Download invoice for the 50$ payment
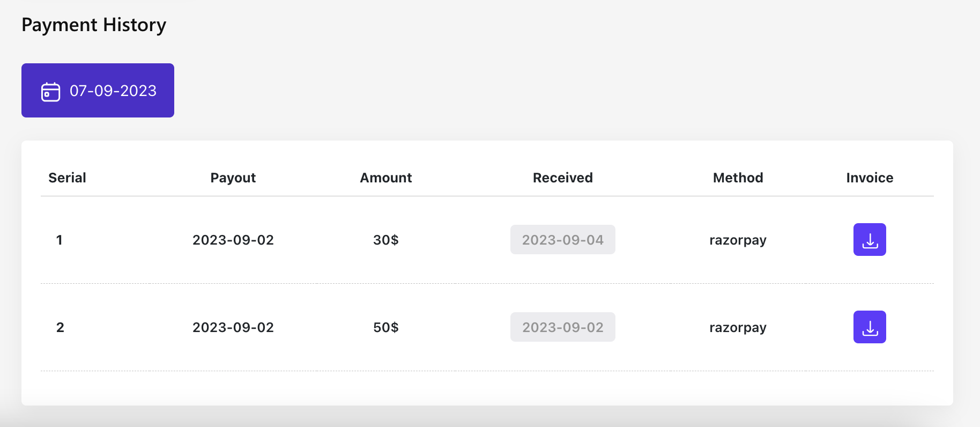Viewport: 980px width, 427px height. pyautogui.click(x=869, y=327)
